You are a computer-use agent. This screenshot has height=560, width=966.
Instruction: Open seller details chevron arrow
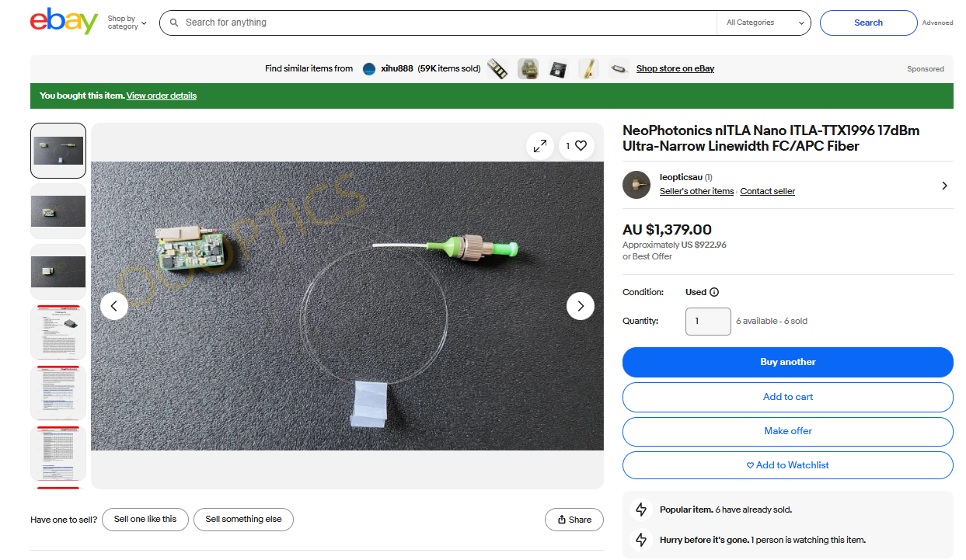[x=944, y=186]
